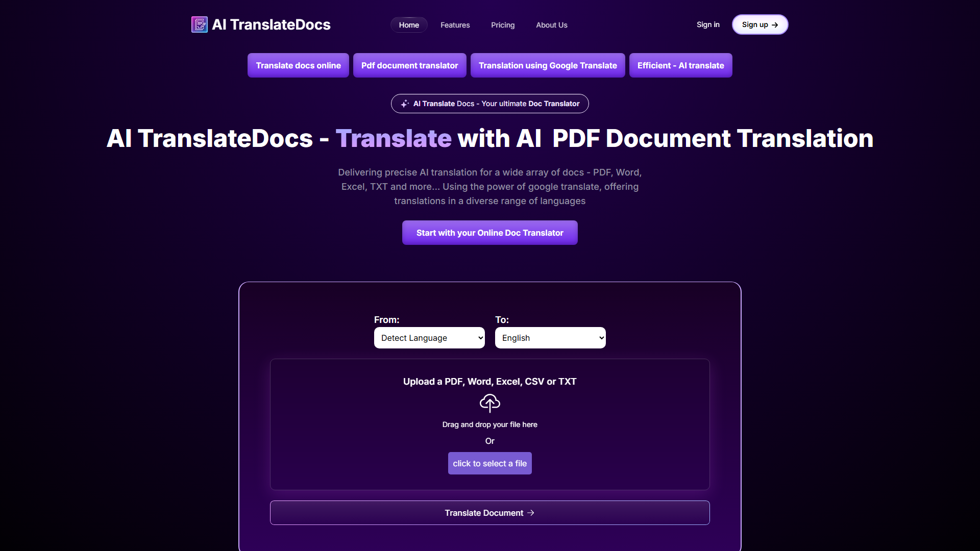Navigate to About Us

pyautogui.click(x=551, y=25)
